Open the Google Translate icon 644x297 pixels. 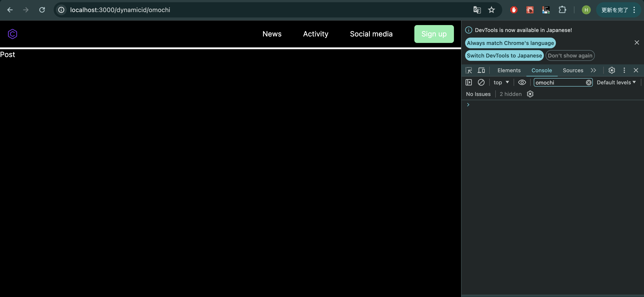(477, 10)
